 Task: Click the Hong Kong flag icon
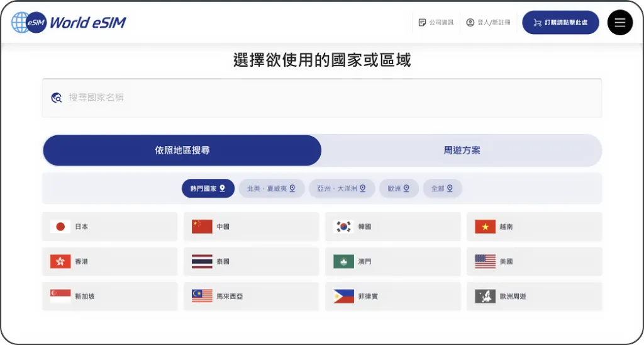click(x=60, y=261)
